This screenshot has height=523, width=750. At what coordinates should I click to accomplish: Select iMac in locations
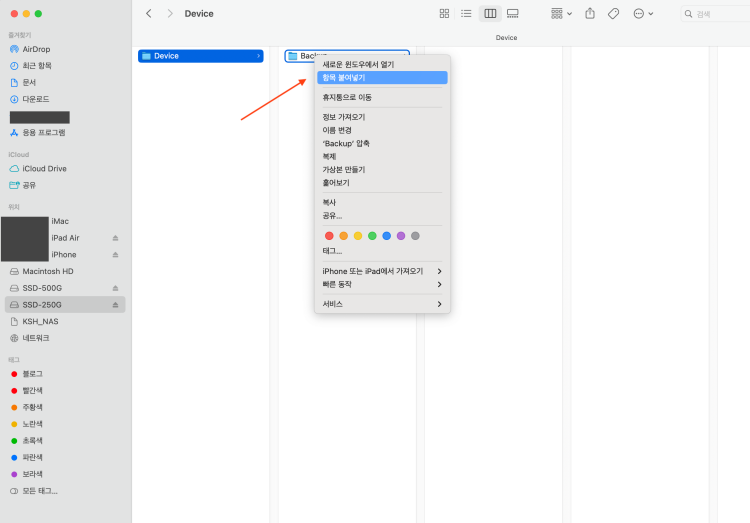pos(60,221)
